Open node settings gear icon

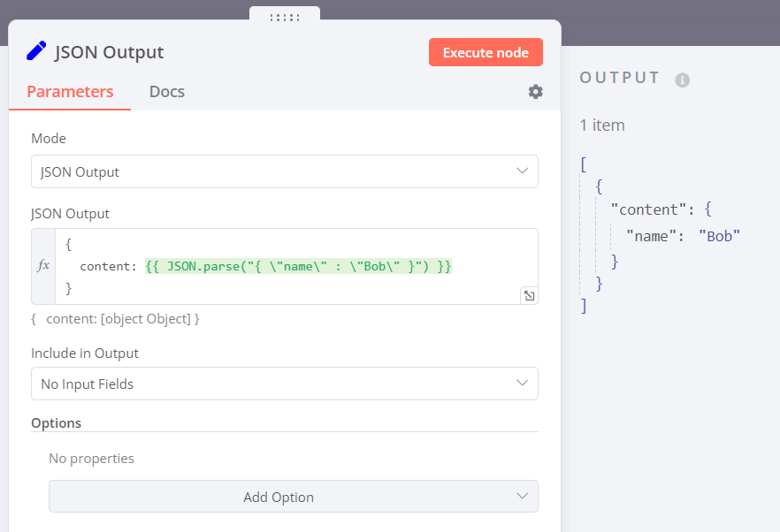(x=535, y=92)
